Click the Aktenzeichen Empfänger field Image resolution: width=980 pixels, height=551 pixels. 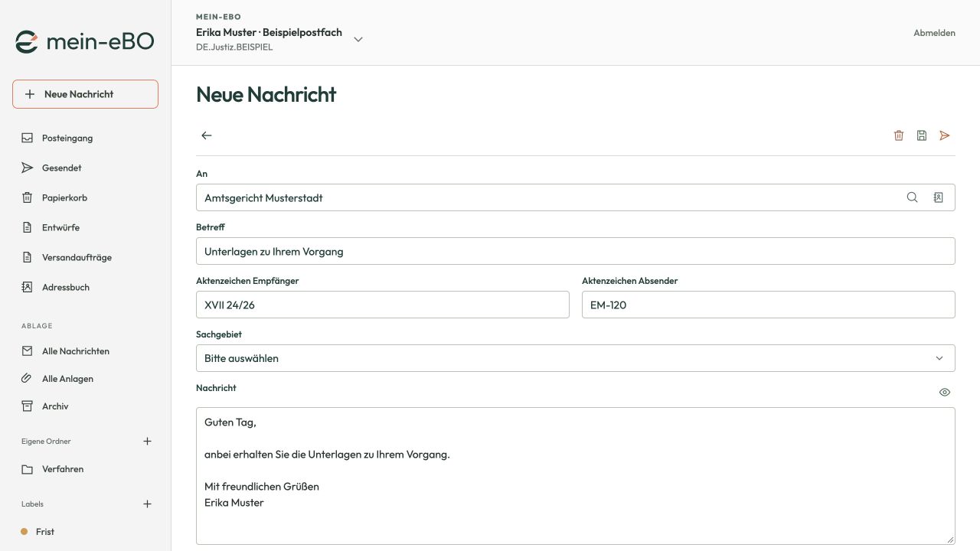(383, 305)
